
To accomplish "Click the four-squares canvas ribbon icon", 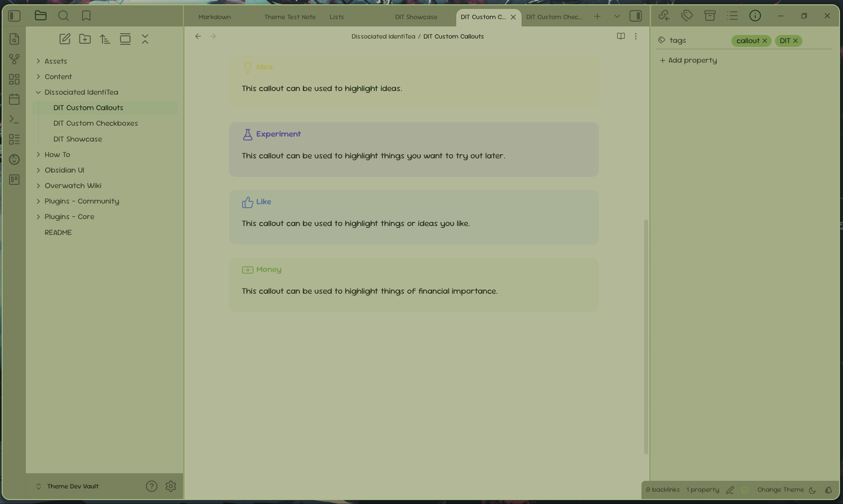I will (x=14, y=79).
